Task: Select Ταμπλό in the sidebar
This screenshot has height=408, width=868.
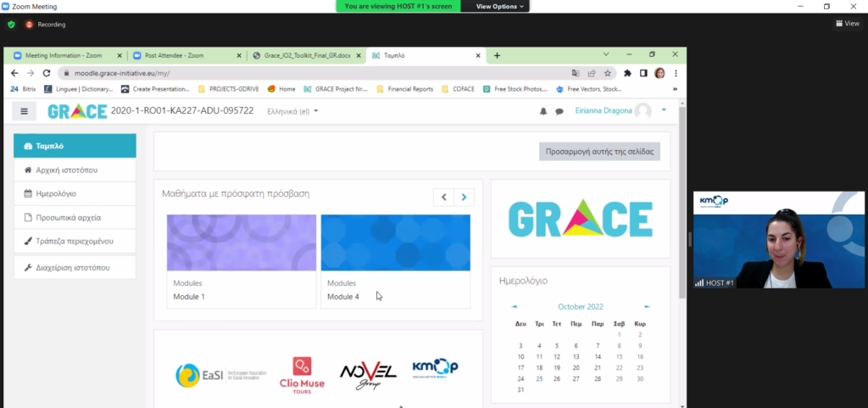Action: click(x=75, y=146)
